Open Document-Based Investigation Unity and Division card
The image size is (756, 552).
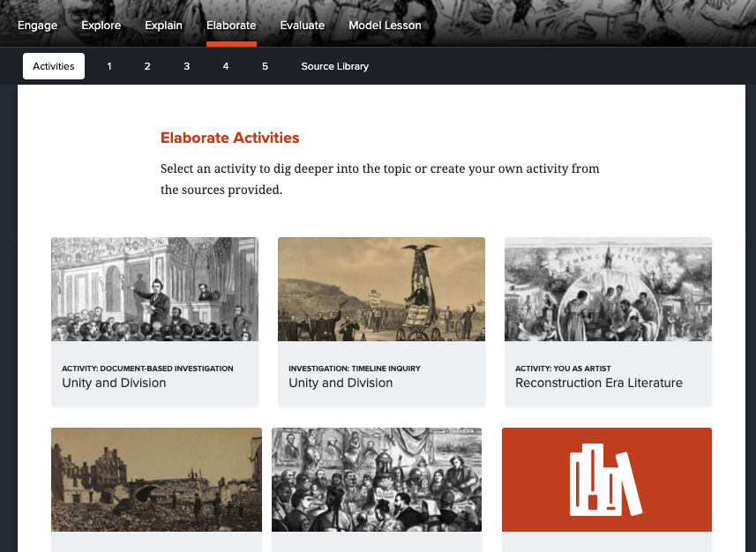pyautogui.click(x=154, y=322)
